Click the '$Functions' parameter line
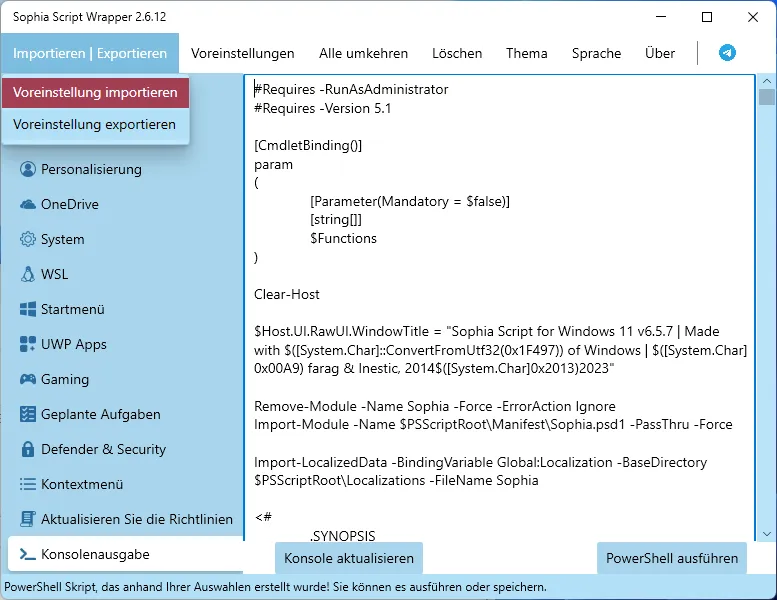This screenshot has height=600, width=777. [x=343, y=238]
